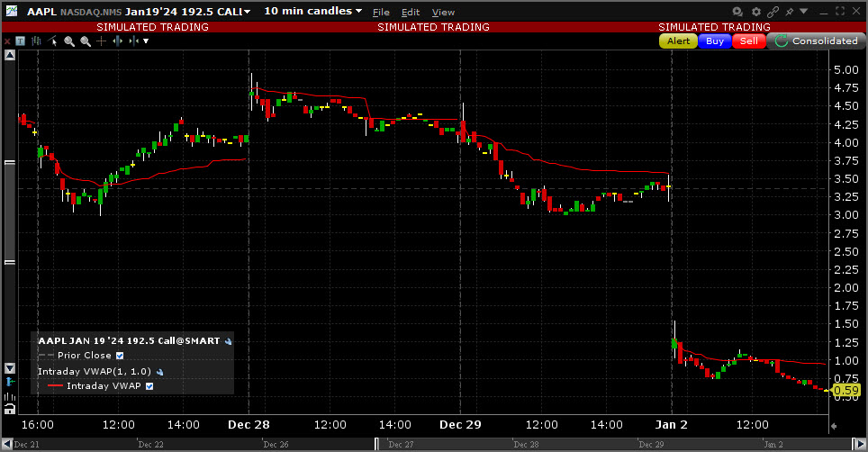Click the Jan 2 date label
This screenshot has height=452, width=868.
(671, 425)
